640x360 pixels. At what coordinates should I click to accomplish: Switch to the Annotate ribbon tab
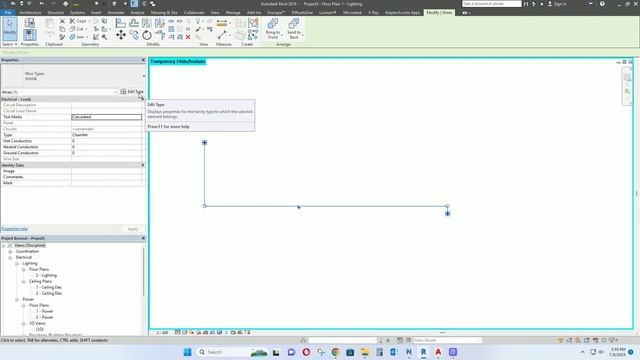tap(116, 13)
